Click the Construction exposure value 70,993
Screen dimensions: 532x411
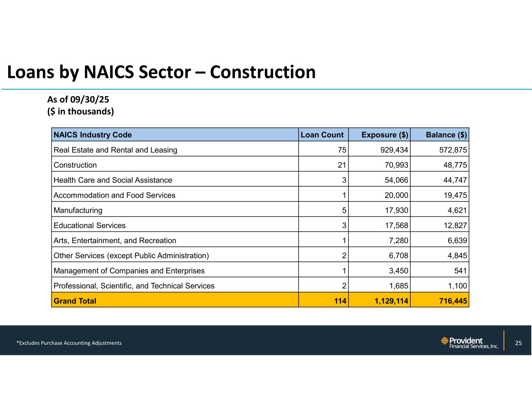click(396, 165)
